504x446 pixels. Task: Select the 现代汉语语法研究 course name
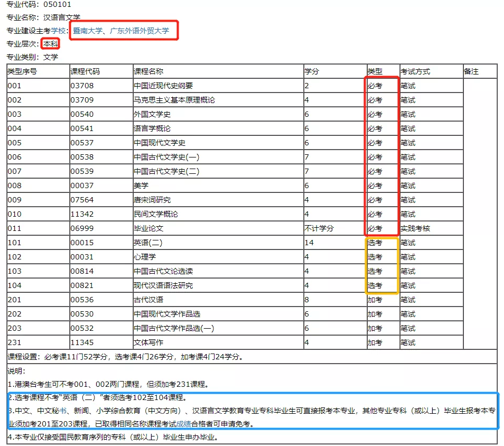(x=163, y=285)
